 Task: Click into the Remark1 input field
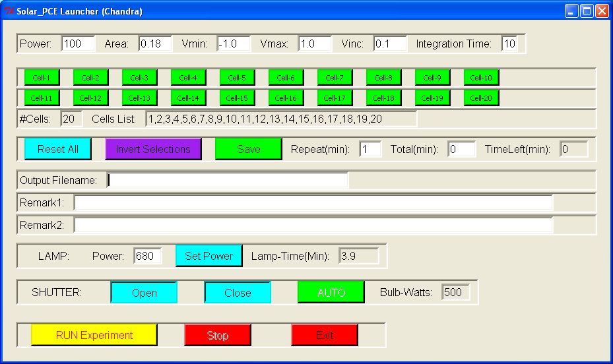click(x=313, y=202)
